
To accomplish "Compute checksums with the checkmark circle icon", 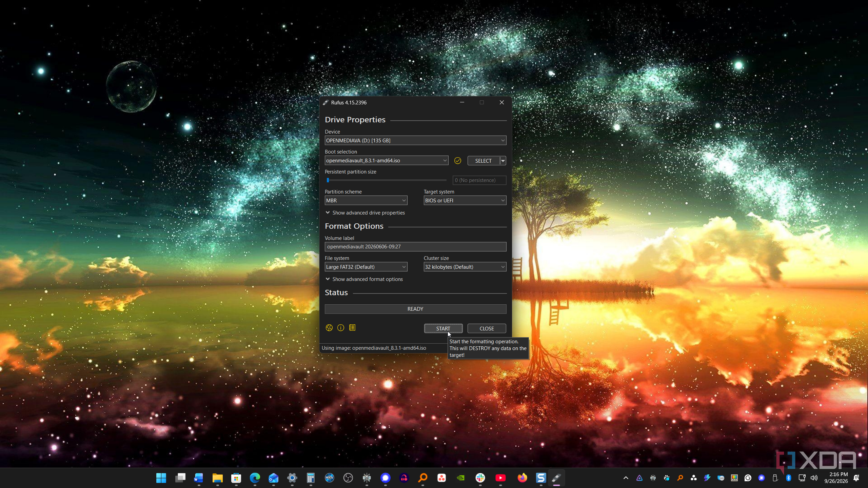I will pyautogui.click(x=458, y=161).
